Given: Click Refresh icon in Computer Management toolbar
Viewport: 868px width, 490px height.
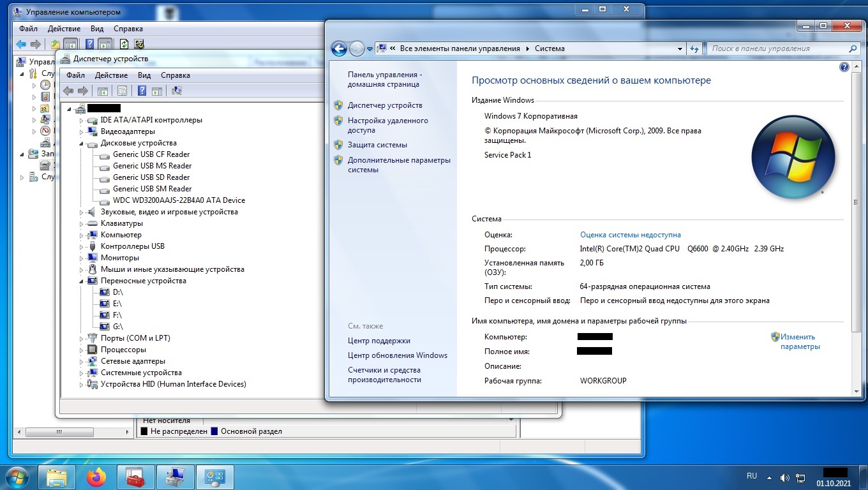Looking at the screenshot, I should point(124,44).
